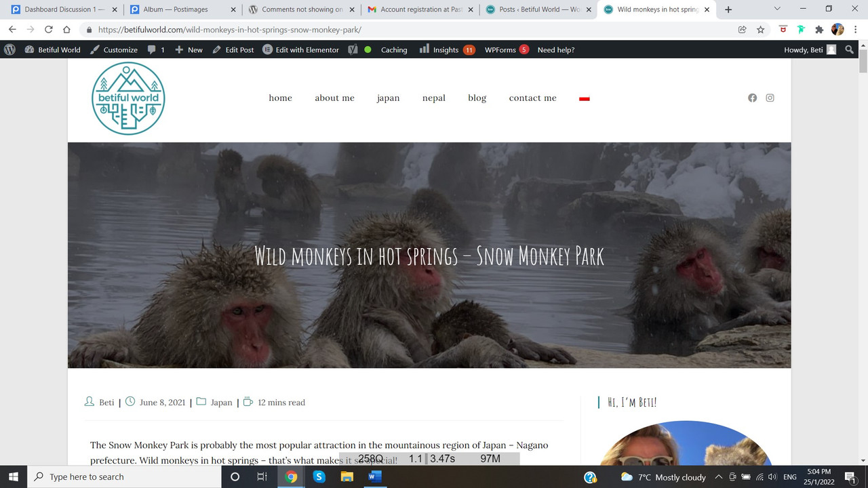Select blog in the site navigation

[477, 98]
